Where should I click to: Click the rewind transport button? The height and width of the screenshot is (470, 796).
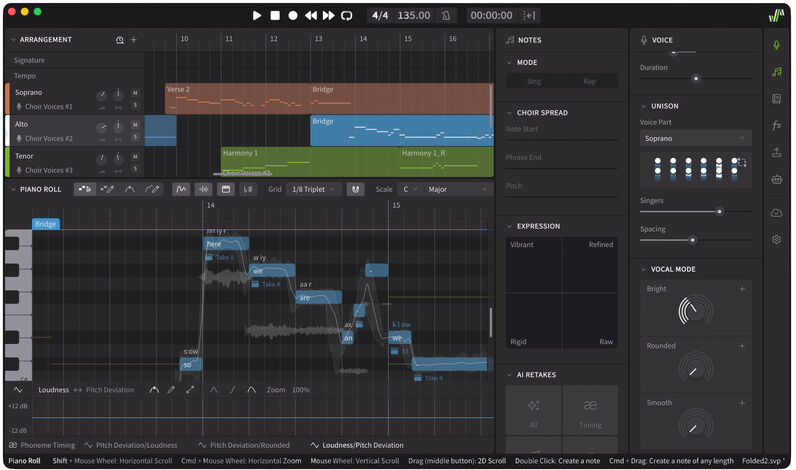click(x=311, y=16)
